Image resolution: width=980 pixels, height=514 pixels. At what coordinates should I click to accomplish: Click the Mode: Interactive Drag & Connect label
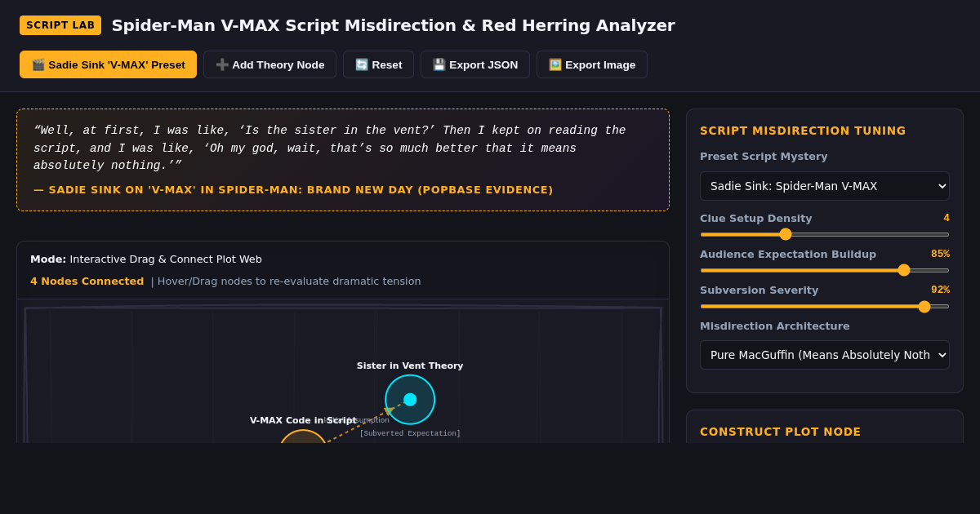(x=146, y=259)
